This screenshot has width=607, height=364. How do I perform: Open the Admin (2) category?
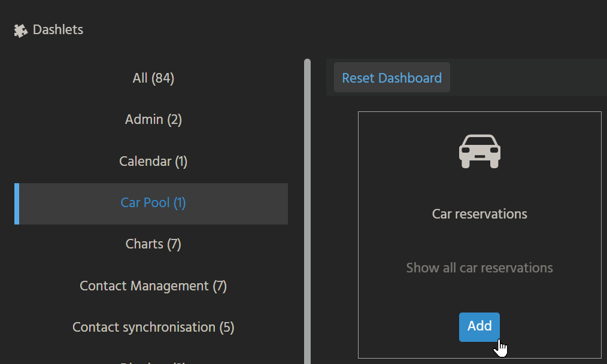point(153,120)
